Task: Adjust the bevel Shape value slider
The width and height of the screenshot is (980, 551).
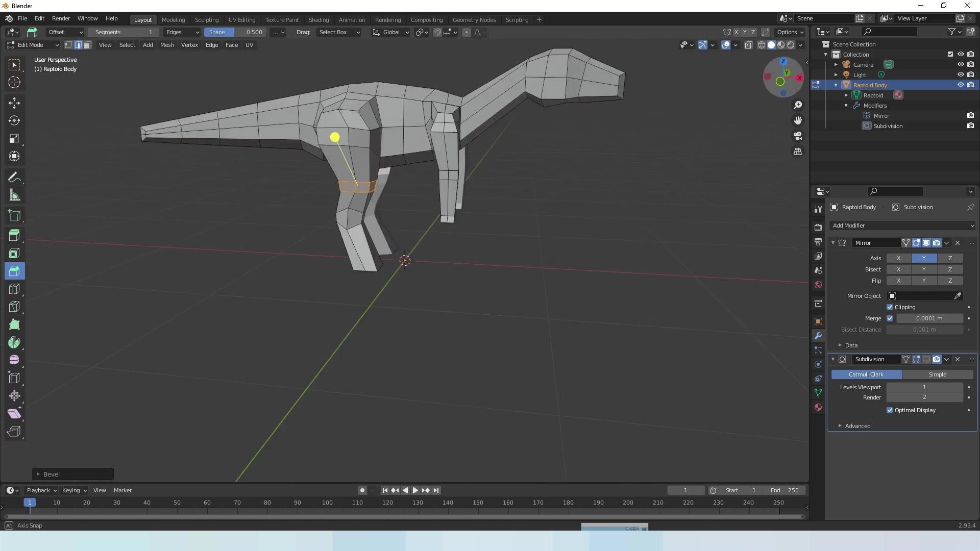Action: (x=235, y=32)
